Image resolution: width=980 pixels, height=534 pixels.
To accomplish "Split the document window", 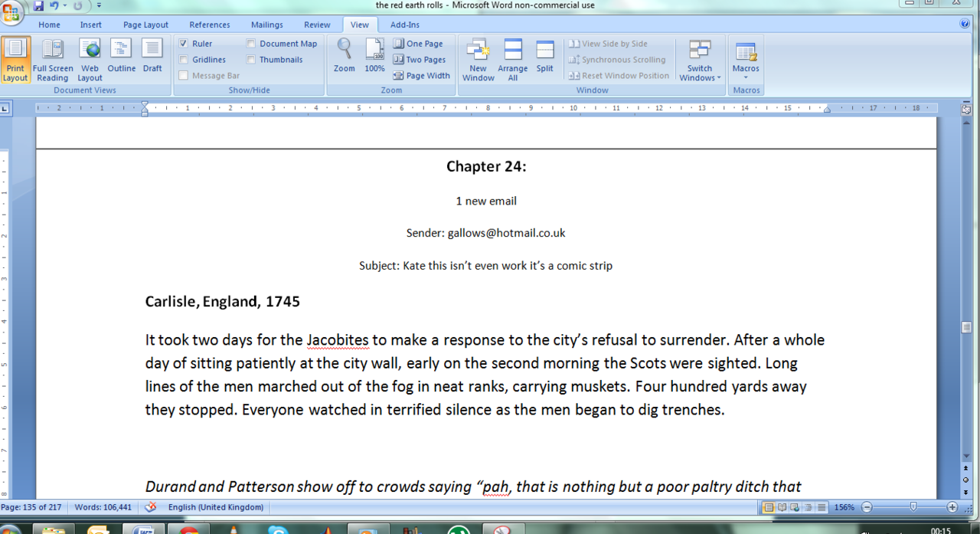I will point(544,57).
